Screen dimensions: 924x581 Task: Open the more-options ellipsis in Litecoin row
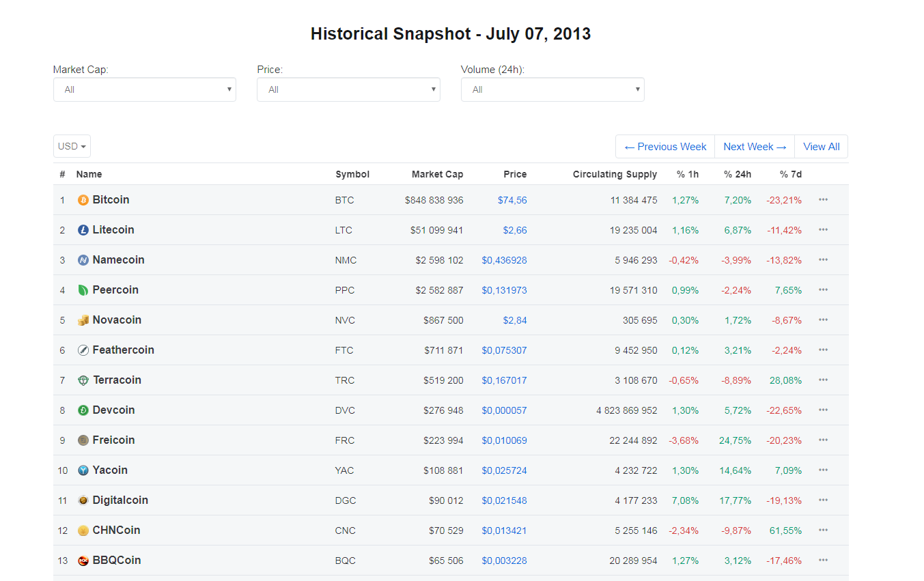pos(823,230)
